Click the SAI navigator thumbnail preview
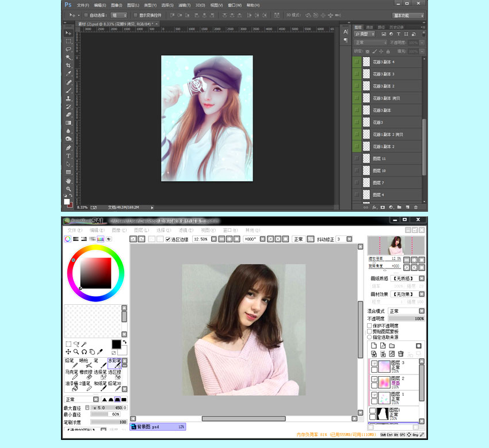Viewport: 489px width, 448px height. point(396,246)
